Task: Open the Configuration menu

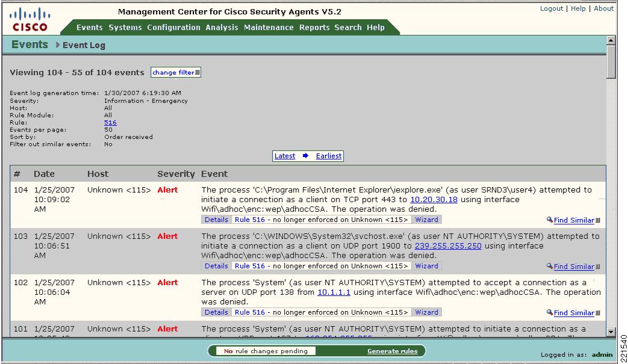Action: click(x=173, y=27)
